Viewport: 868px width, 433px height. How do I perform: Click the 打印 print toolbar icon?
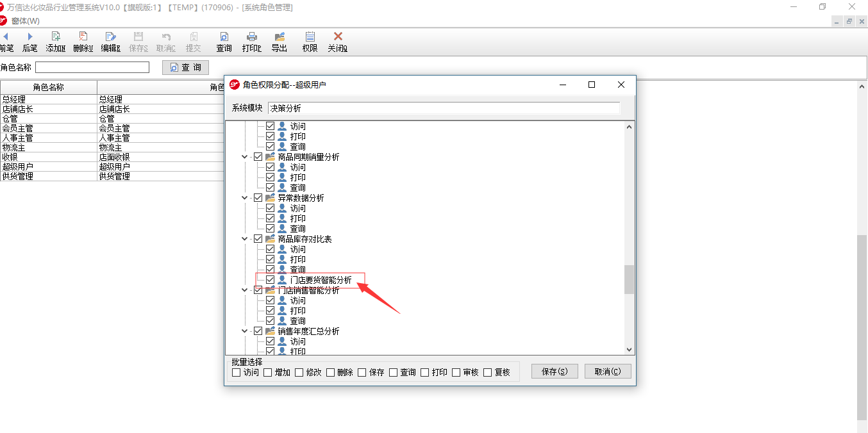[x=252, y=37]
